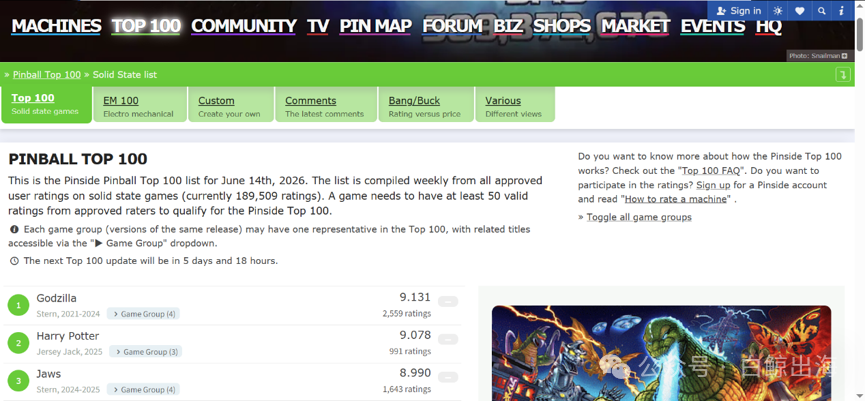865x401 pixels.
Task: Switch to the Comments tab
Action: click(326, 105)
